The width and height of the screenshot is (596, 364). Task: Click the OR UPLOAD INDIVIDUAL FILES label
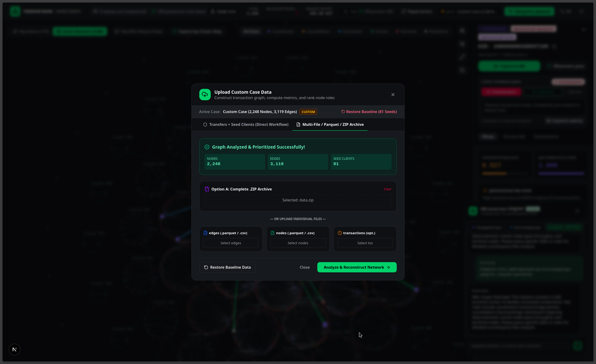(298, 219)
